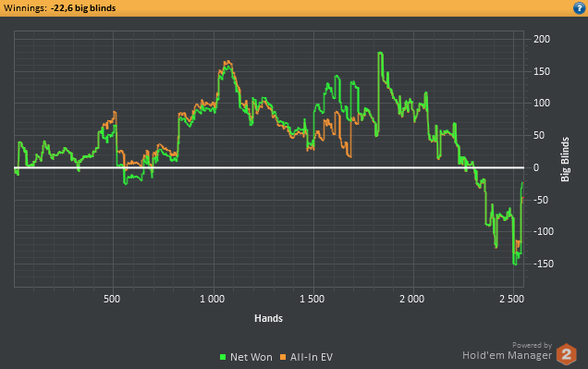Click the '2 500' x-axis tick label
The width and height of the screenshot is (588, 369).
click(x=512, y=299)
